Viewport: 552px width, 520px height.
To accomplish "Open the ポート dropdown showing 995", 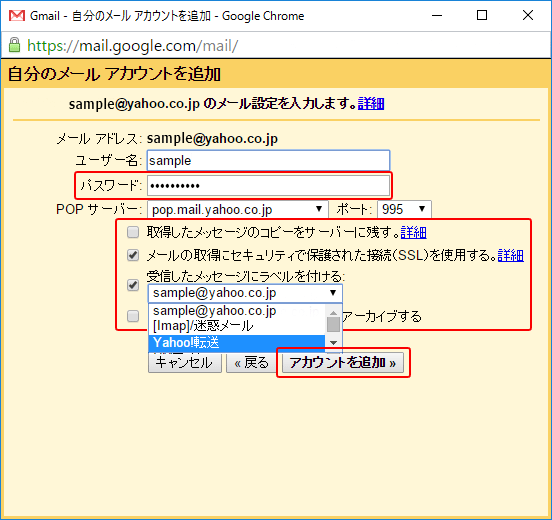I will (404, 209).
